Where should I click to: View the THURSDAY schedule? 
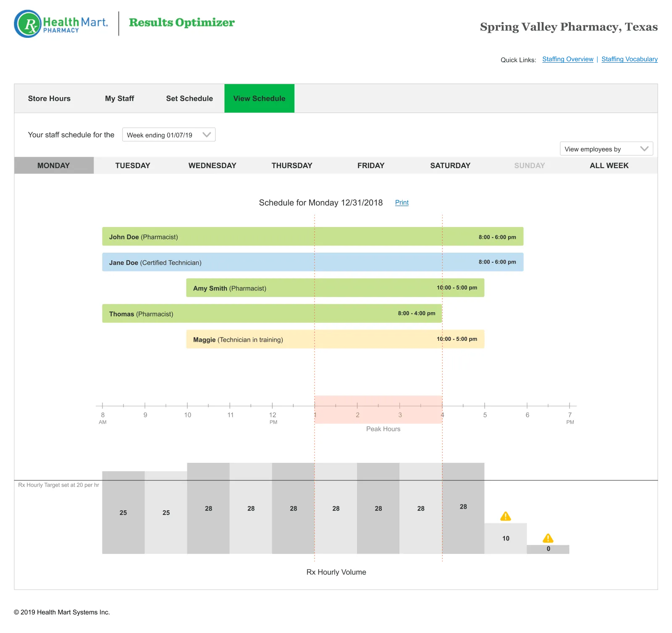pyautogui.click(x=292, y=166)
